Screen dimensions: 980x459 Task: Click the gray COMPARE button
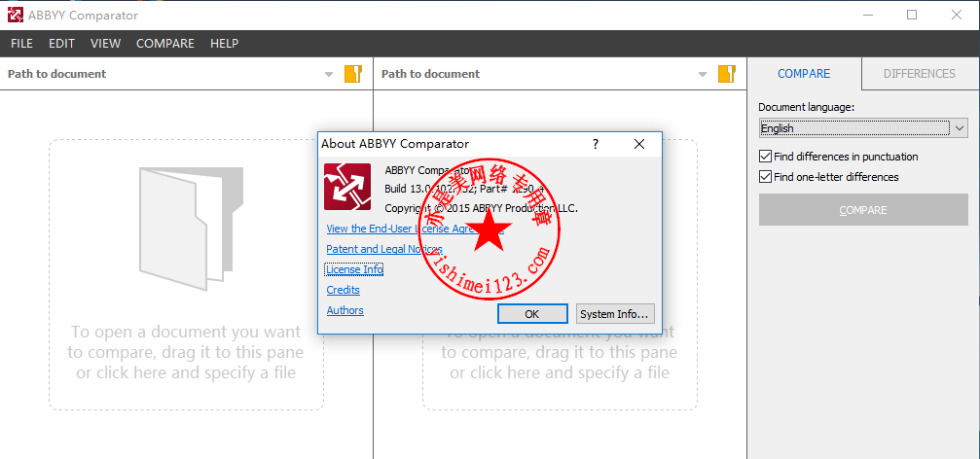[x=863, y=210]
